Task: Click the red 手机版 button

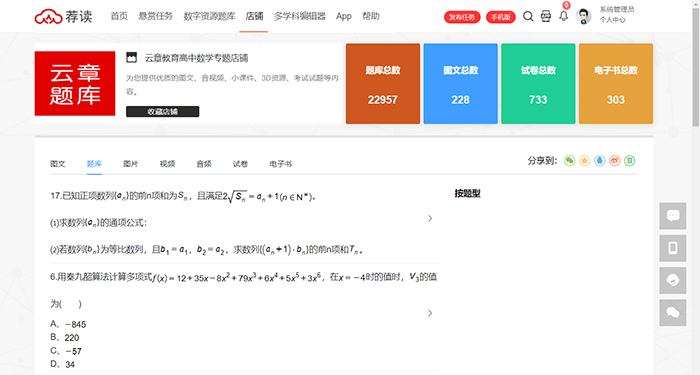Action: [500, 17]
